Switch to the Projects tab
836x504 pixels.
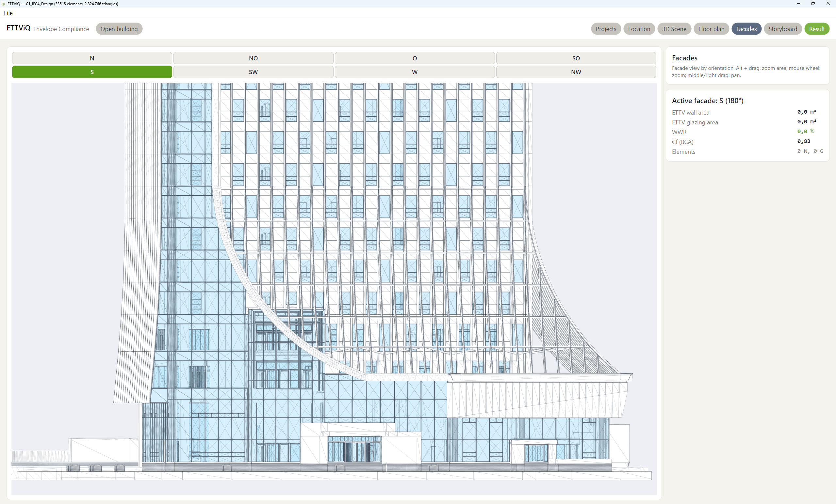click(606, 29)
